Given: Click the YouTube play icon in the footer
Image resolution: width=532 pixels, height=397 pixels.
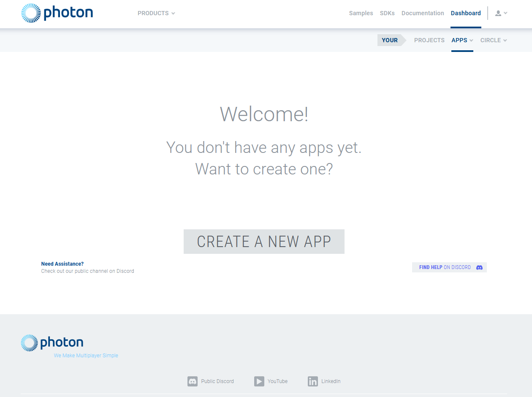Looking at the screenshot, I should 259,381.
